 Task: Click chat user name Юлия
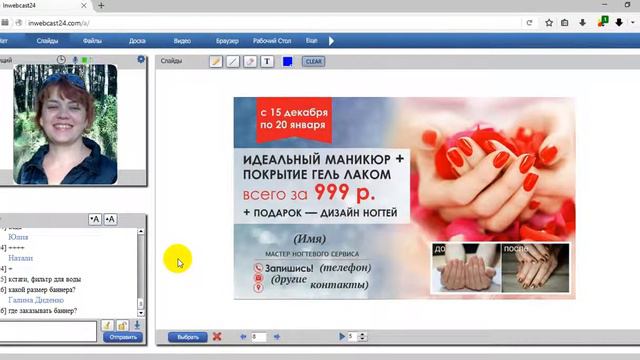[18, 237]
